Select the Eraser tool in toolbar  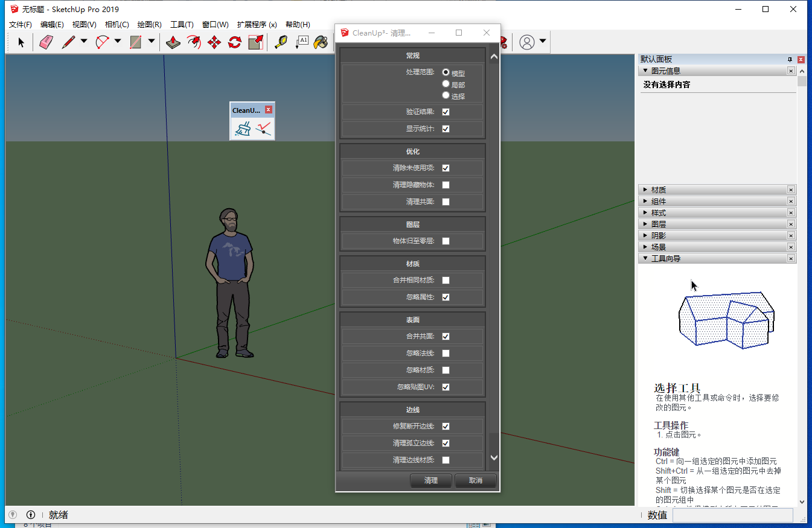(x=46, y=42)
